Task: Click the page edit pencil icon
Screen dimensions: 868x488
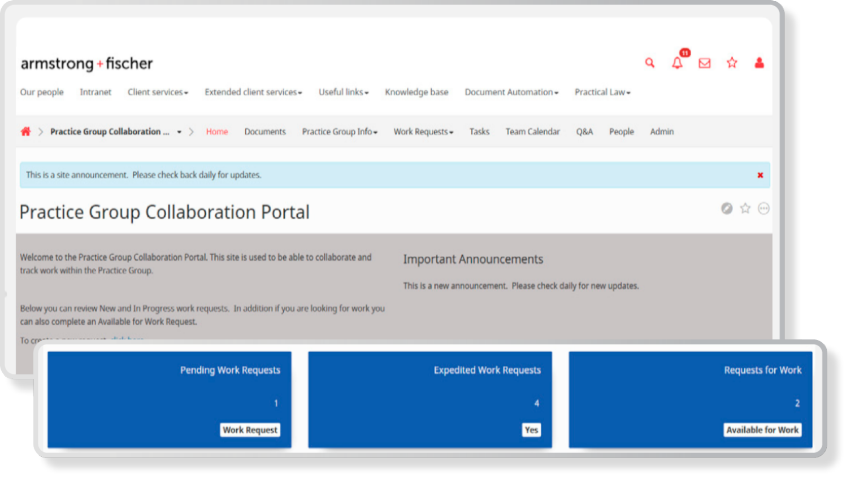Action: [x=727, y=208]
